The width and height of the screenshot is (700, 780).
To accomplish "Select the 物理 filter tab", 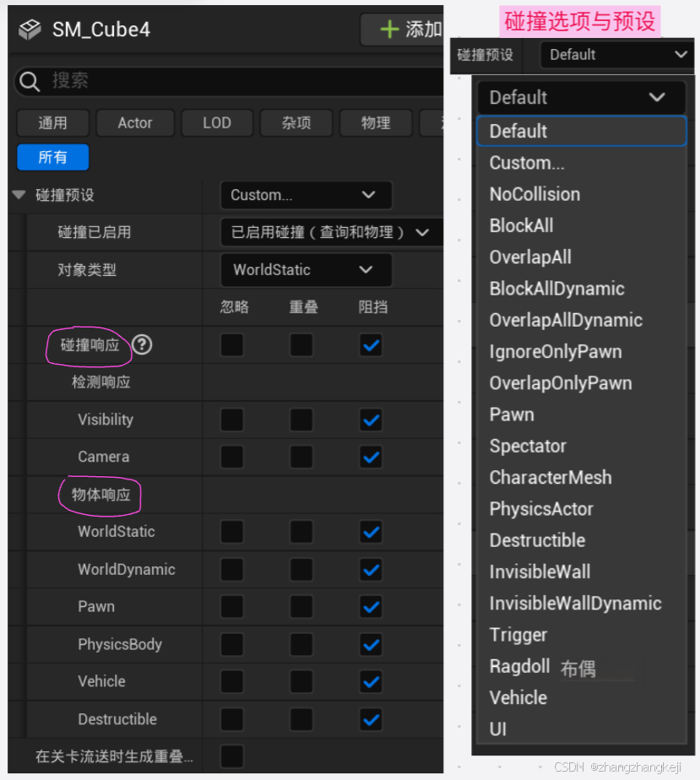I will coord(376,123).
